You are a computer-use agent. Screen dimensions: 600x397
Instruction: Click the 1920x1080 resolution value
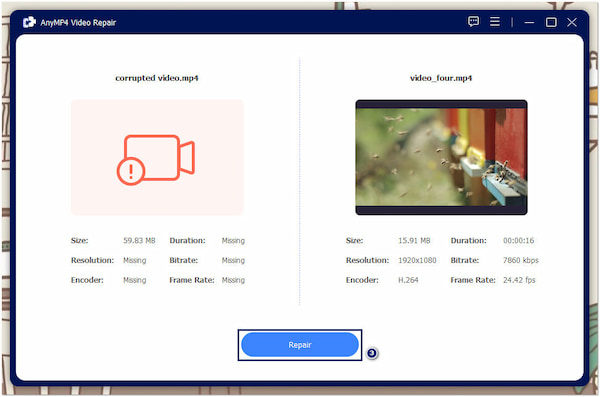click(417, 260)
